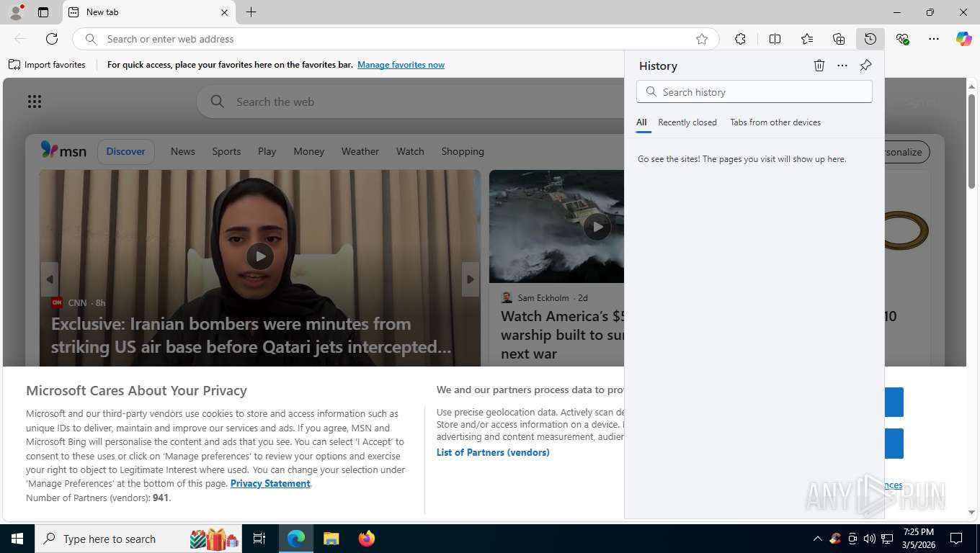
Task: Toggle the History toolbar button
Action: point(870,39)
